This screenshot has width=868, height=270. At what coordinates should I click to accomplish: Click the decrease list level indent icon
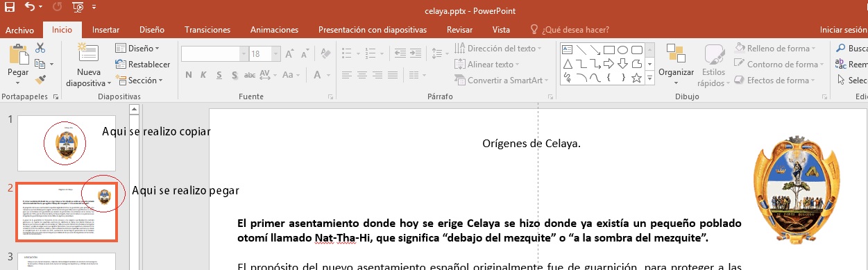[400, 53]
